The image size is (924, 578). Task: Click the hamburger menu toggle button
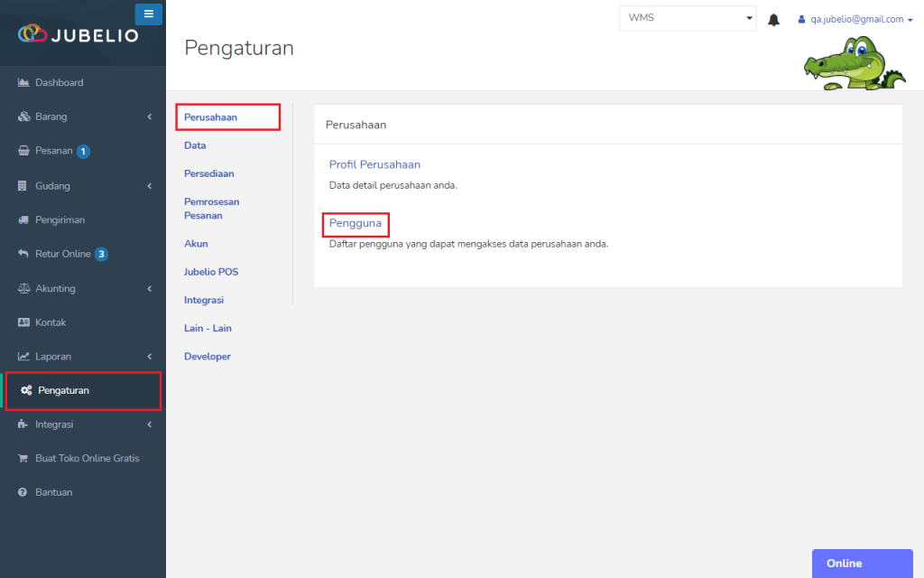149,14
